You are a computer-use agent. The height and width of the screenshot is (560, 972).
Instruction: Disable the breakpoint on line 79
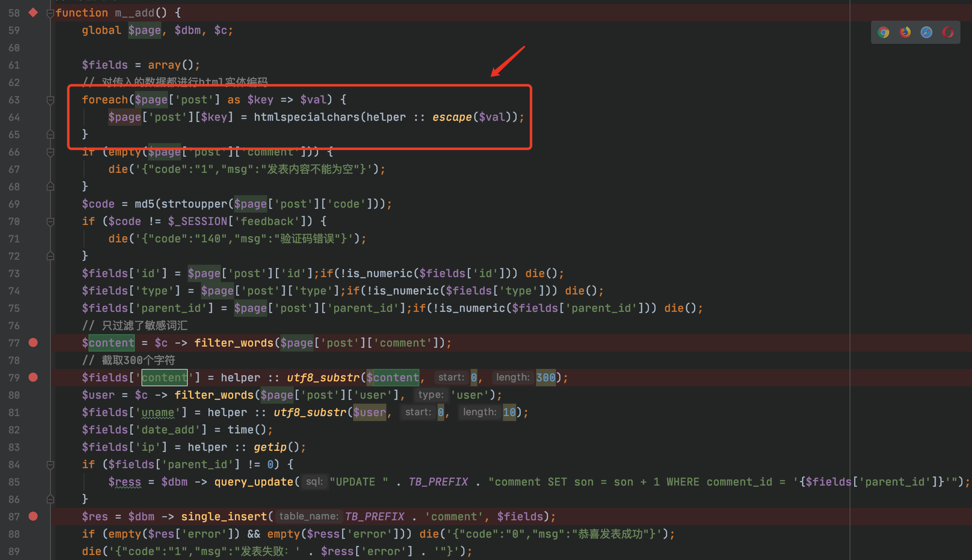coord(33,377)
